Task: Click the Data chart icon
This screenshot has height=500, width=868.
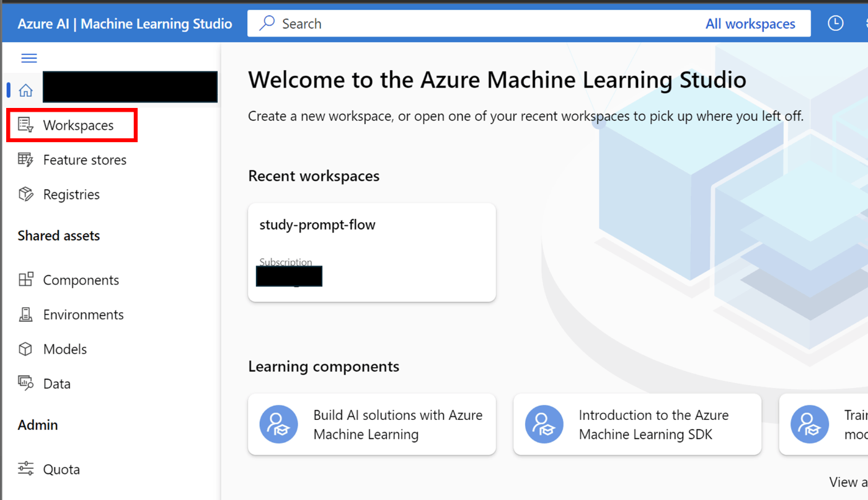Action: click(x=25, y=384)
